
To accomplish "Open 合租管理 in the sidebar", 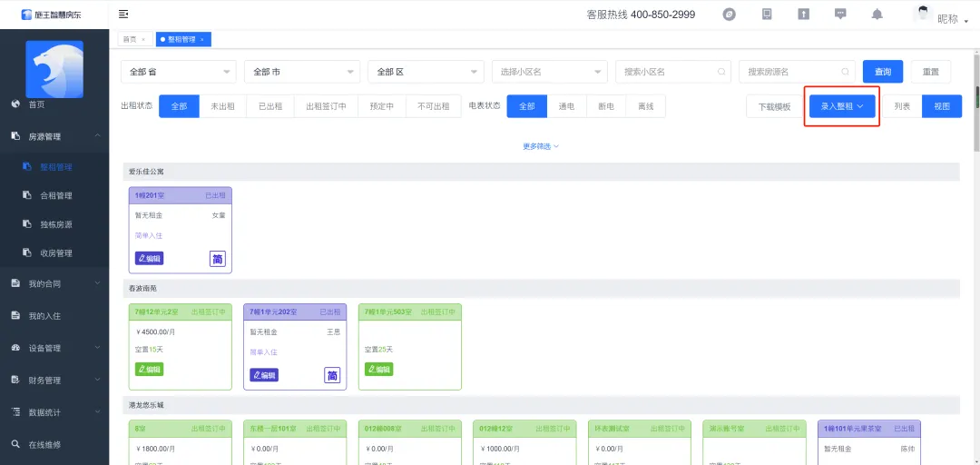I will [55, 195].
